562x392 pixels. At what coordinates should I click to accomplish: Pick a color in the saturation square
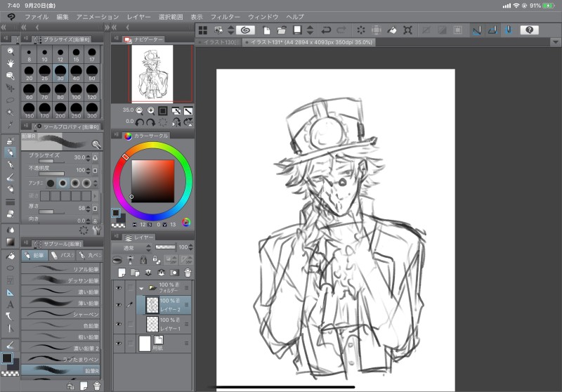coord(153,181)
